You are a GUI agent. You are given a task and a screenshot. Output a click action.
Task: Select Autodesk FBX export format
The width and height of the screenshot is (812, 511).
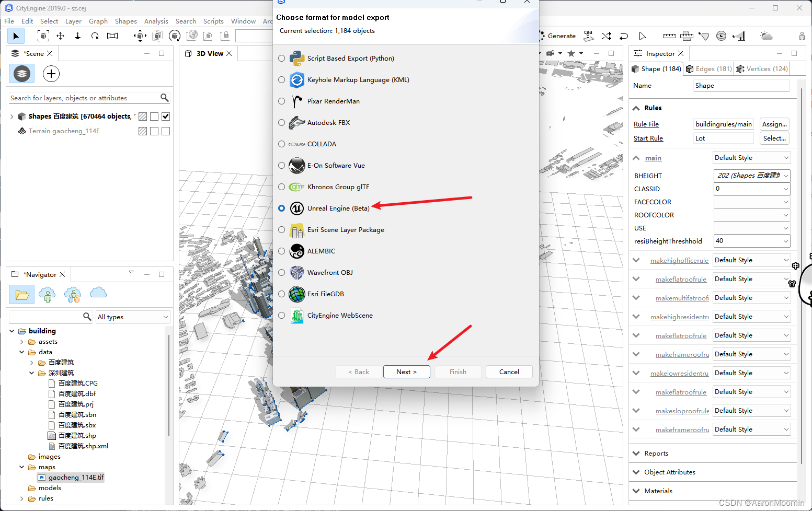click(282, 123)
